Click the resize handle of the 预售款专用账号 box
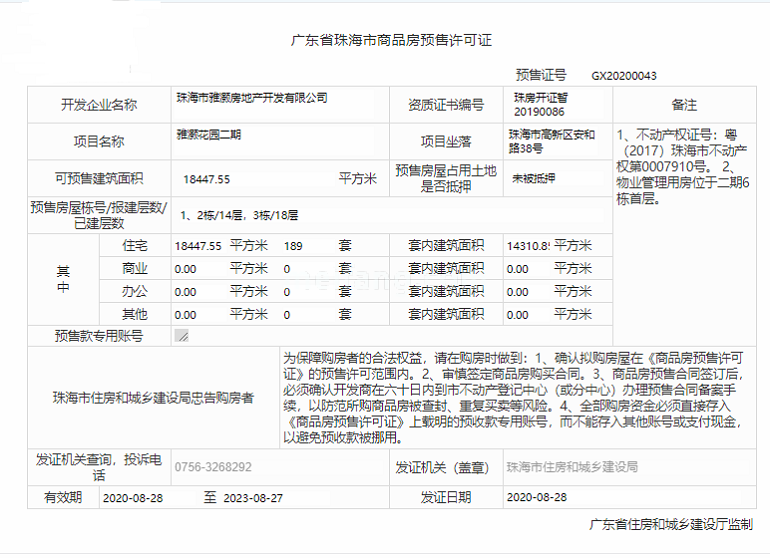Viewport: 770px width, 558px height. 181,336
